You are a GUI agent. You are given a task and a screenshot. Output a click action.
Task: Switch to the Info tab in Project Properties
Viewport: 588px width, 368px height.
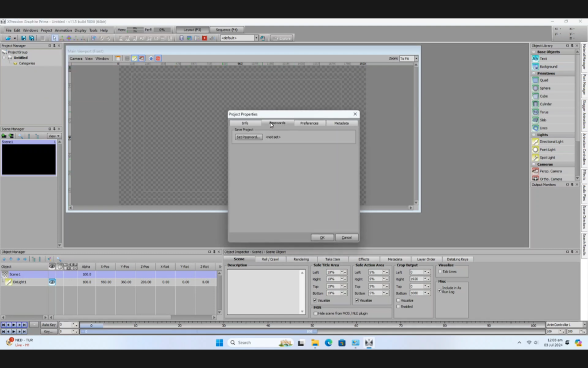[245, 123]
